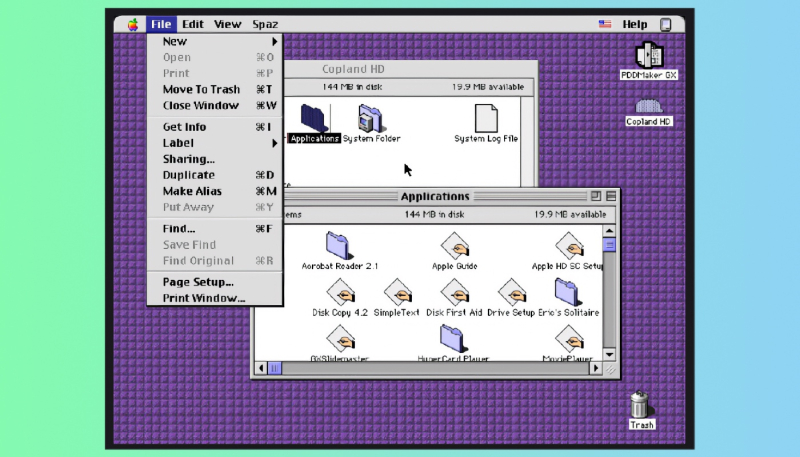Select the Drive Setup icon
The width and height of the screenshot is (800, 457).
512,292
